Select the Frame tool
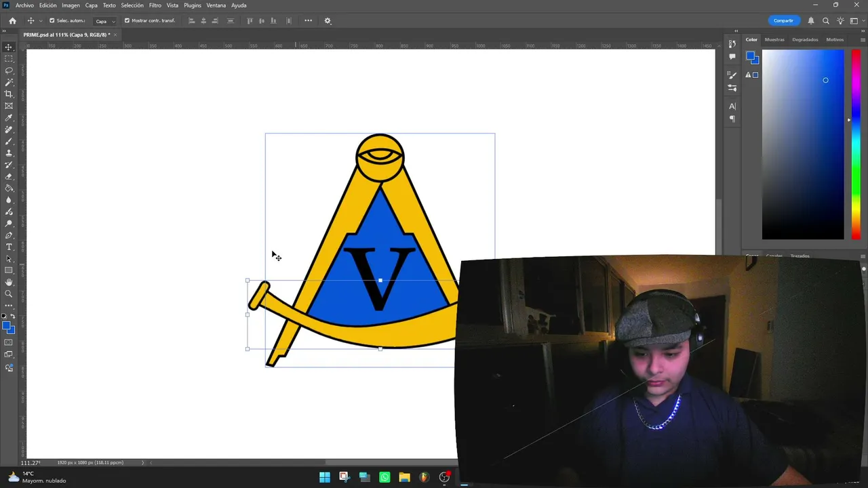 (x=9, y=106)
